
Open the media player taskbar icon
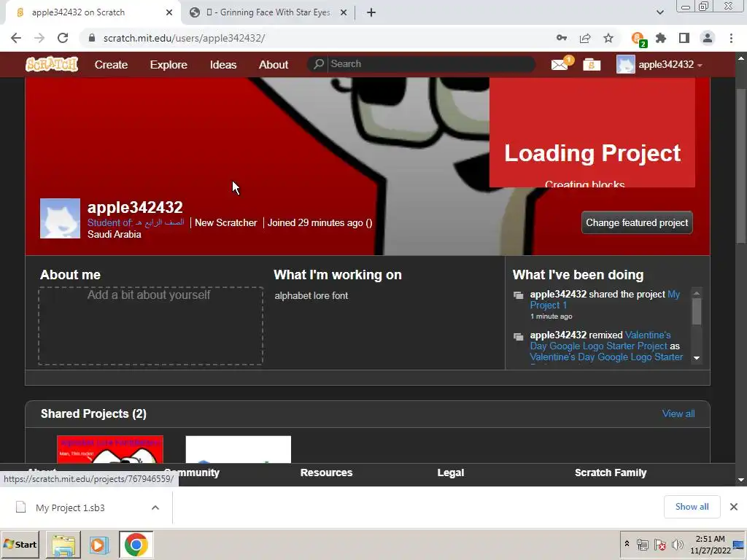point(99,545)
